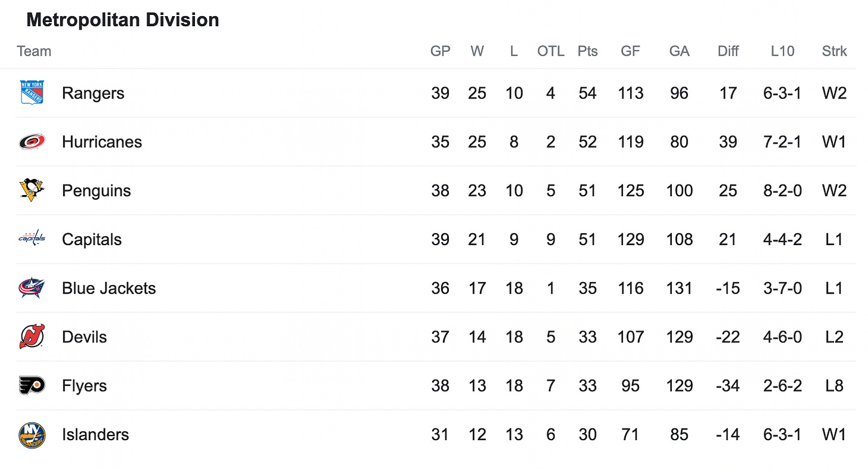Click the GP column header
The height and width of the screenshot is (470, 868).
coord(440,51)
